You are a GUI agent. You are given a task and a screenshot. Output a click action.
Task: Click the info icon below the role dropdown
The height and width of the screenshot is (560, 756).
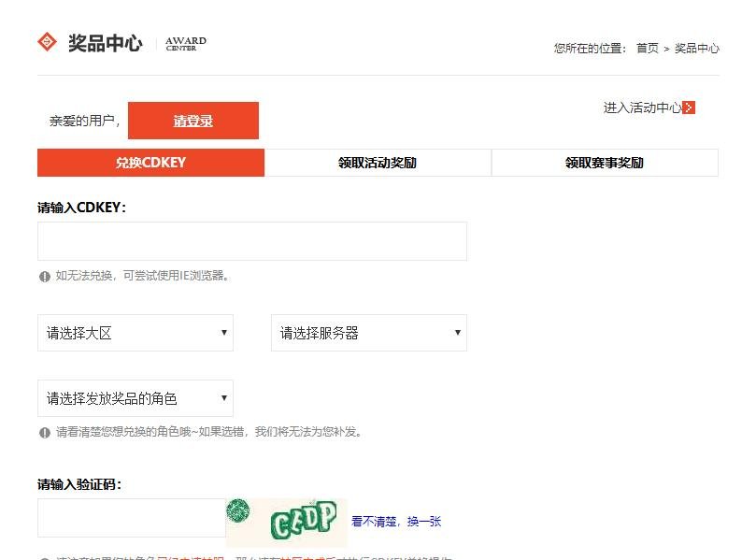point(44,432)
